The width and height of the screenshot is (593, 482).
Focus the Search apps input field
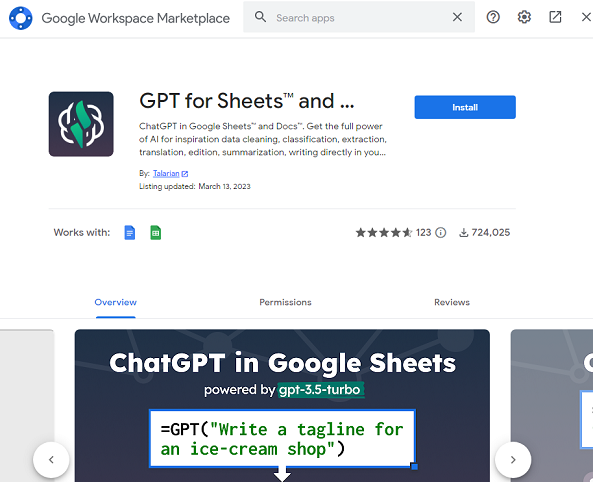click(x=359, y=18)
